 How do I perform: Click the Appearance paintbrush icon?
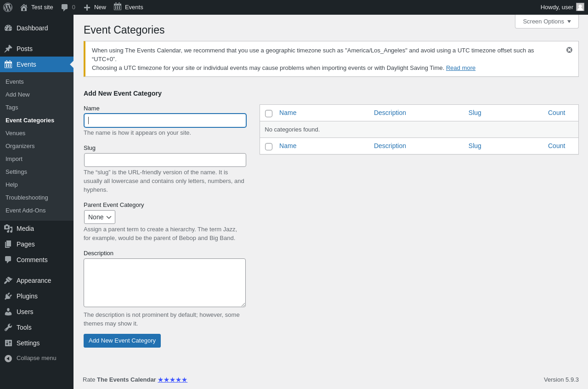(8, 280)
